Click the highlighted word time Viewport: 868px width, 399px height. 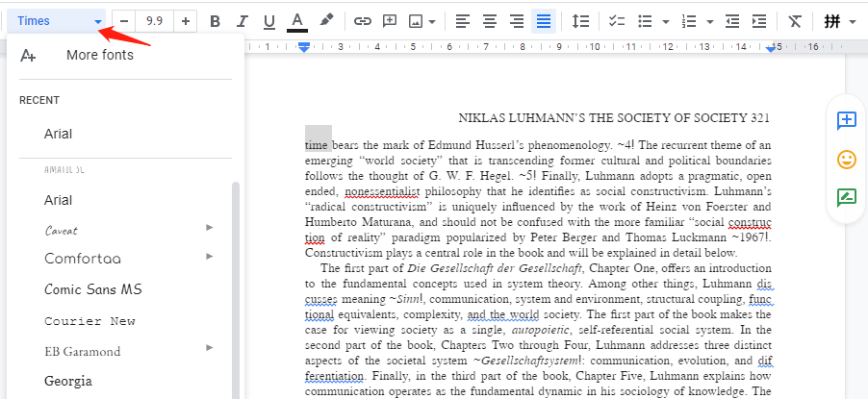pos(317,145)
